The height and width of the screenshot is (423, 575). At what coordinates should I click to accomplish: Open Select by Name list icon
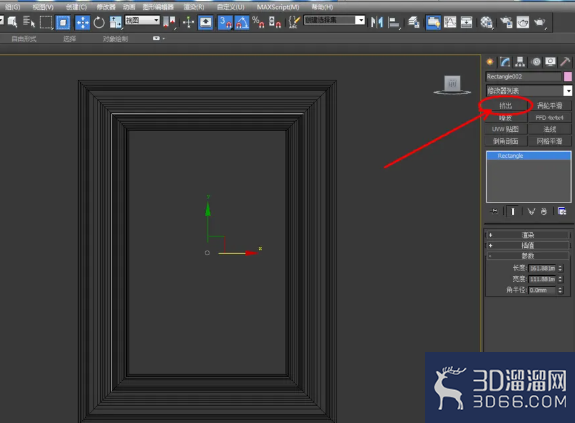tap(29, 22)
